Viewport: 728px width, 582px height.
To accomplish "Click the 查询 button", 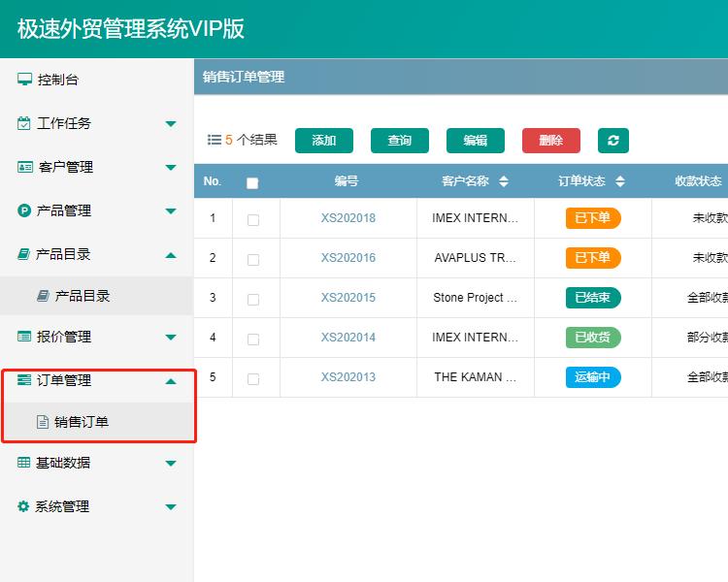I will pos(400,141).
